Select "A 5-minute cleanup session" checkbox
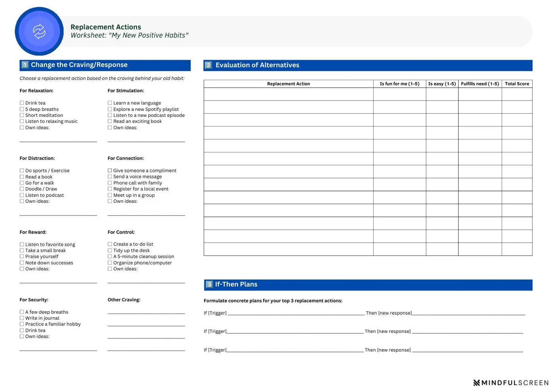 pyautogui.click(x=110, y=256)
